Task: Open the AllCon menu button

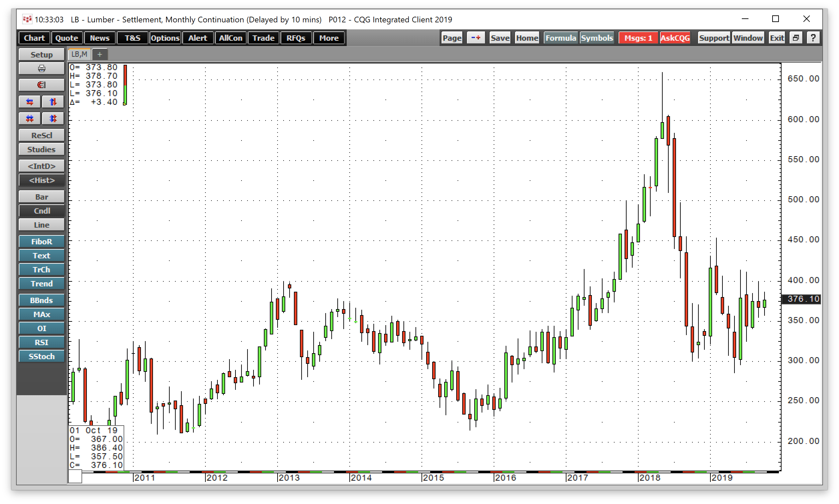Action: [231, 38]
